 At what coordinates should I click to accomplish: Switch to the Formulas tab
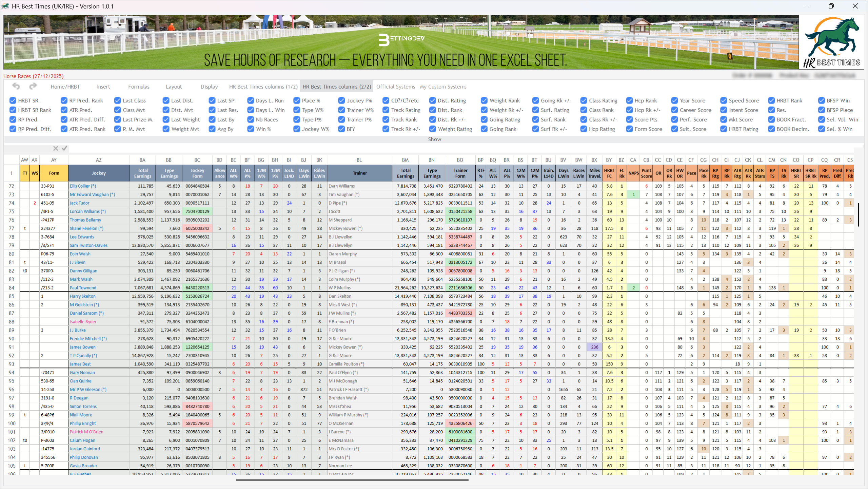(x=139, y=87)
